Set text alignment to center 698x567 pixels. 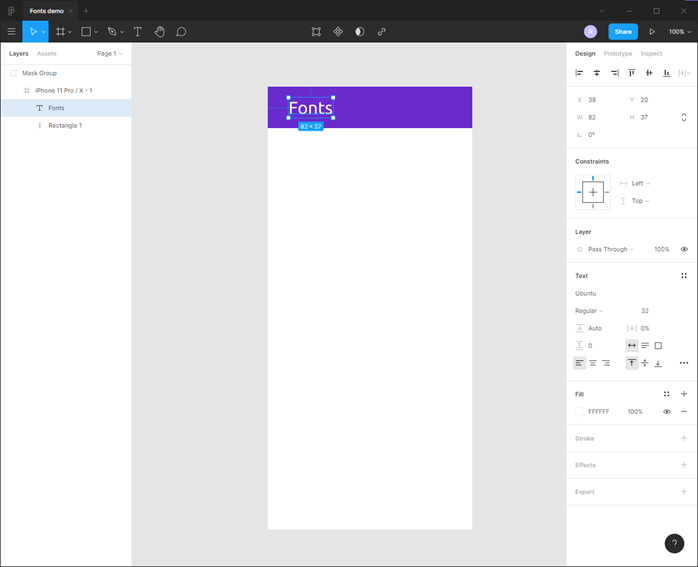pyautogui.click(x=593, y=363)
